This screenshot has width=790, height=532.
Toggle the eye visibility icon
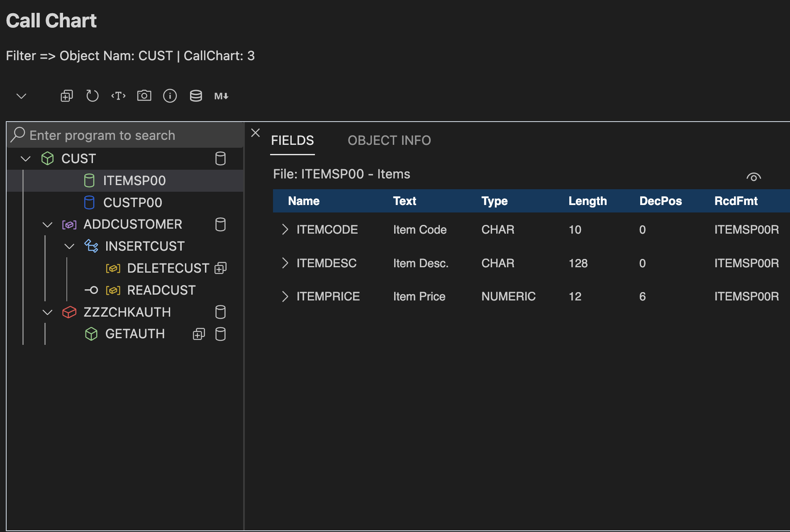[753, 177]
